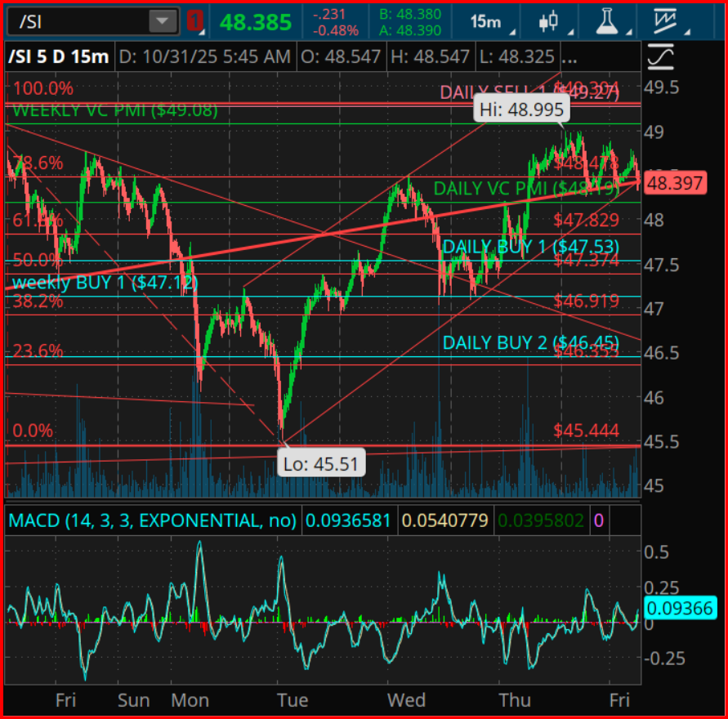Click the last price 48.385 display
The image size is (728, 719).
click(255, 22)
